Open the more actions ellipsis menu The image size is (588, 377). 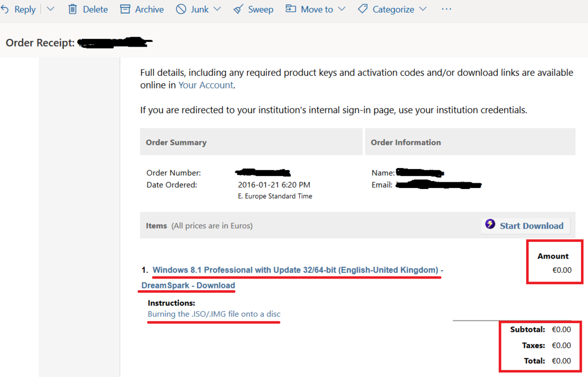(x=447, y=9)
